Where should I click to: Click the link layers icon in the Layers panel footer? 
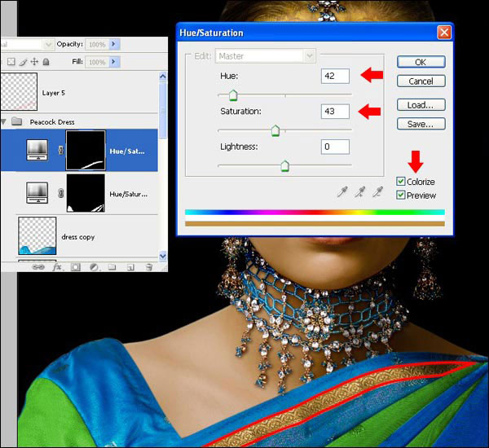tap(38, 267)
